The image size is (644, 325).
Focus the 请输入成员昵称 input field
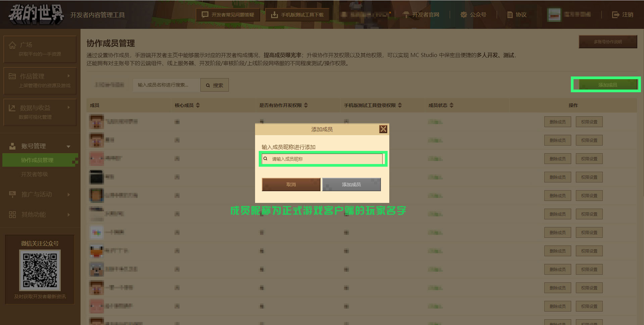(322, 159)
